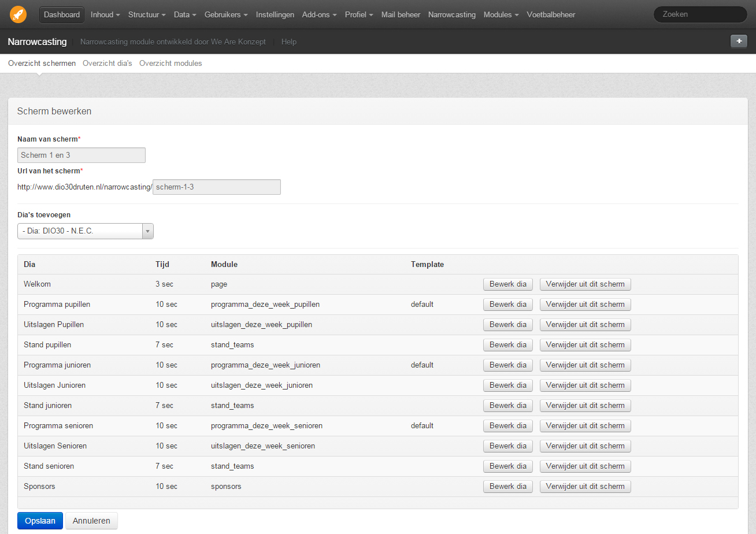
Task: Focus the scherm-1-3 URL field
Action: tap(217, 187)
